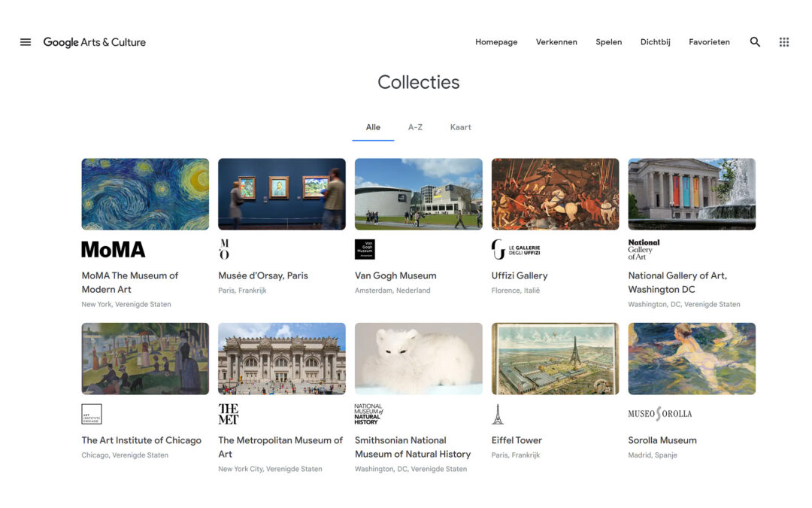Image resolution: width=812 pixels, height=508 pixels.
Task: Click the search magnifier icon
Action: [x=755, y=42]
